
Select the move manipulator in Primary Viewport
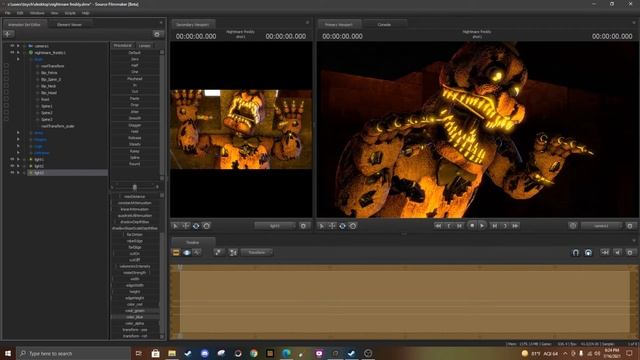(332, 226)
